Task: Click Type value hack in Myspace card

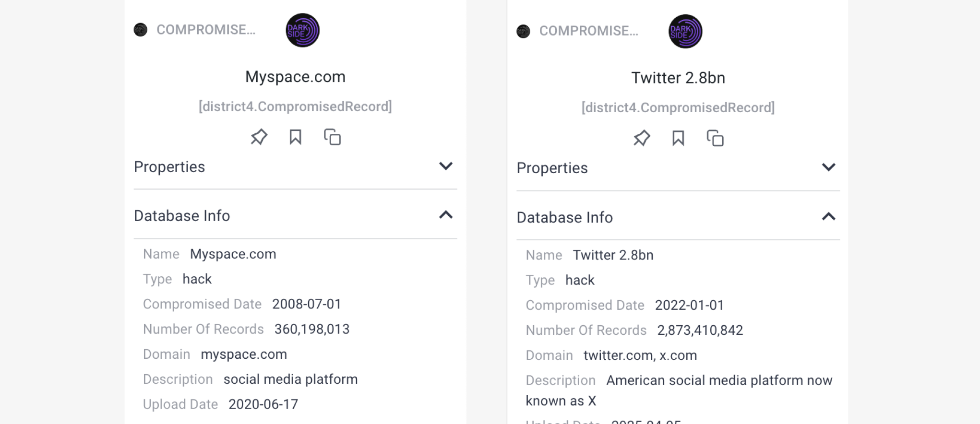Action: [197, 279]
